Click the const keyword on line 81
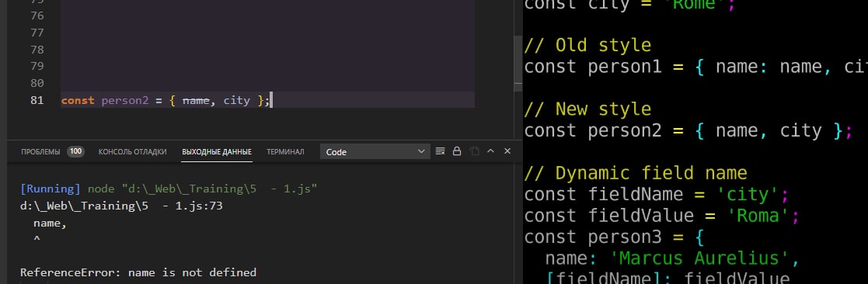Image resolution: width=868 pixels, height=284 pixels. click(78, 101)
